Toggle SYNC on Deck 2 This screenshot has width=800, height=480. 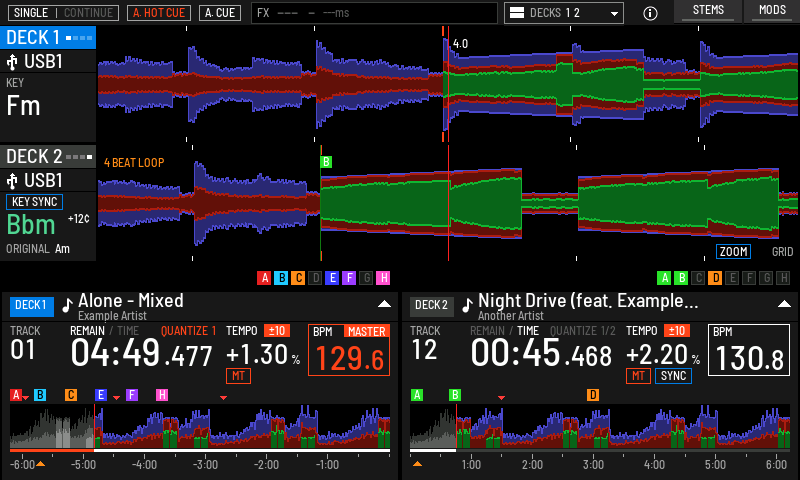click(673, 376)
